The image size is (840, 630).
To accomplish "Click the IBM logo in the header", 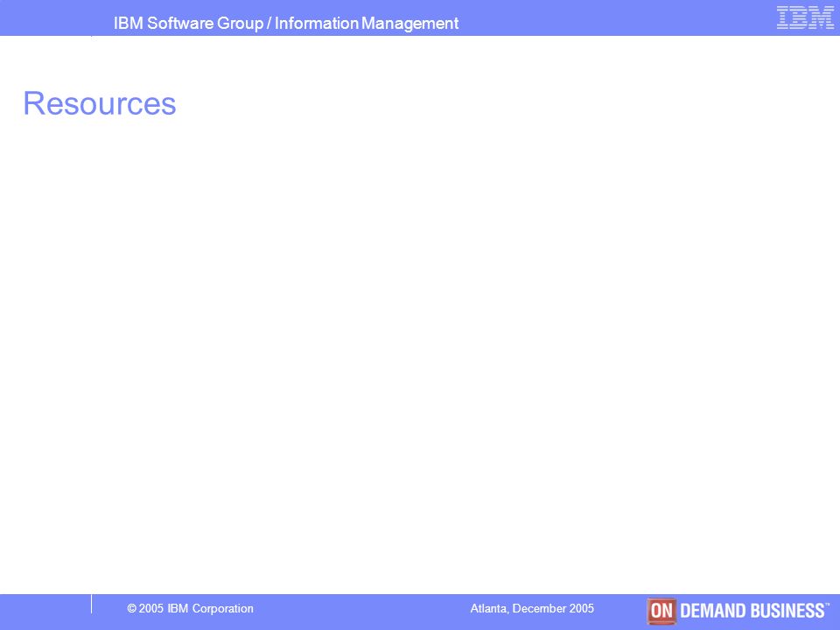I will pos(805,17).
